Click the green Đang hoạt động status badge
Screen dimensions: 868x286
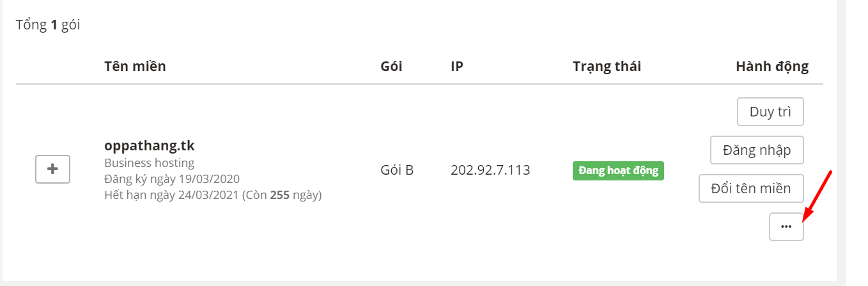(618, 171)
